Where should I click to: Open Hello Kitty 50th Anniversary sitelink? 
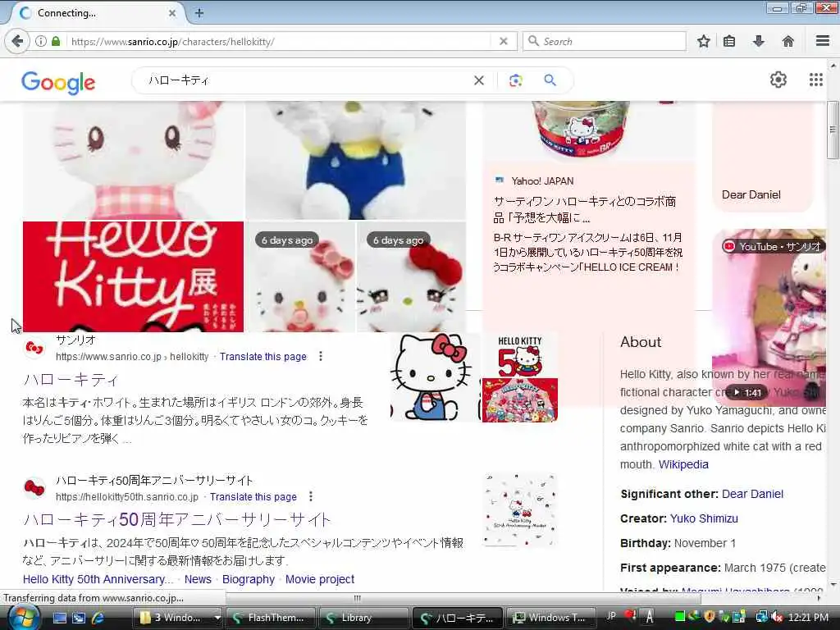tap(98, 579)
